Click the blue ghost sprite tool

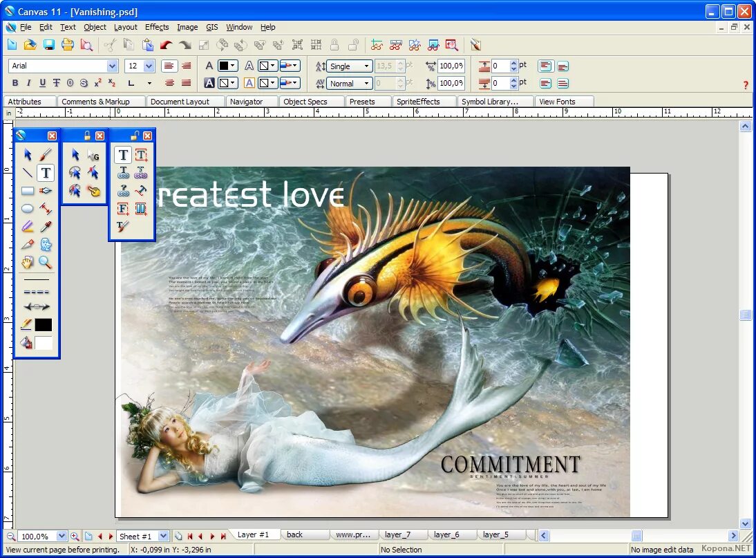point(46,245)
